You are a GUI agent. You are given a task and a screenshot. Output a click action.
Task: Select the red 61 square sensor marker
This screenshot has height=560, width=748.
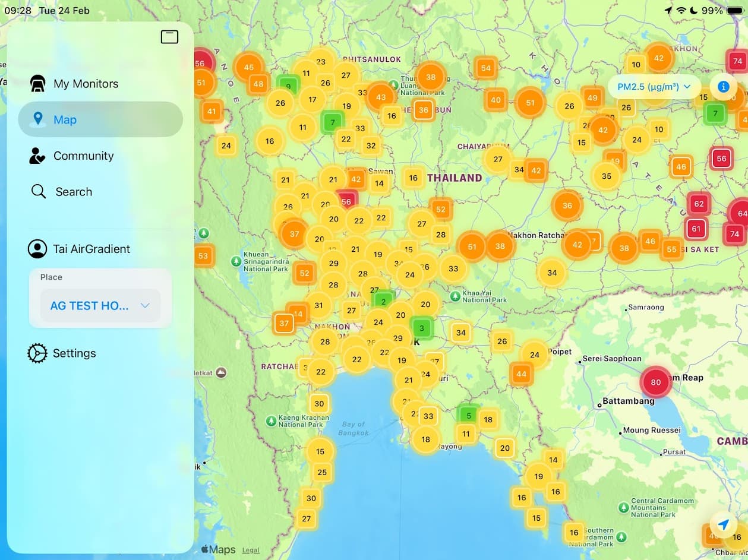pos(696,229)
